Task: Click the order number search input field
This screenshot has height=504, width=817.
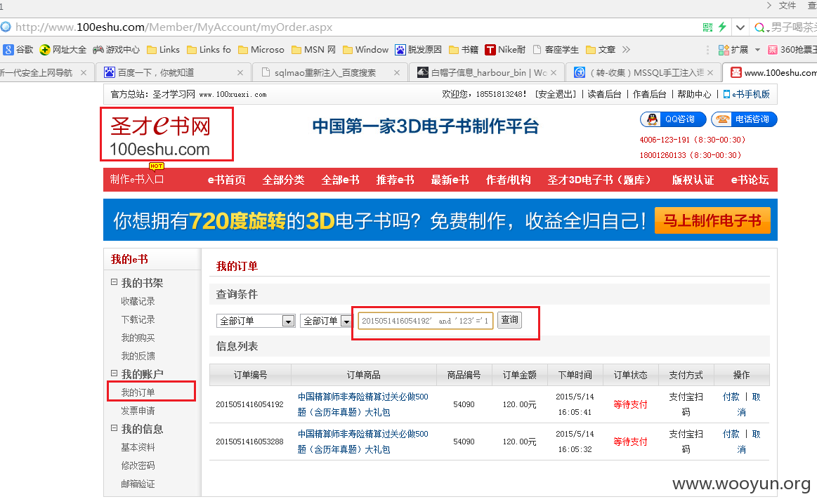Action: tap(426, 321)
